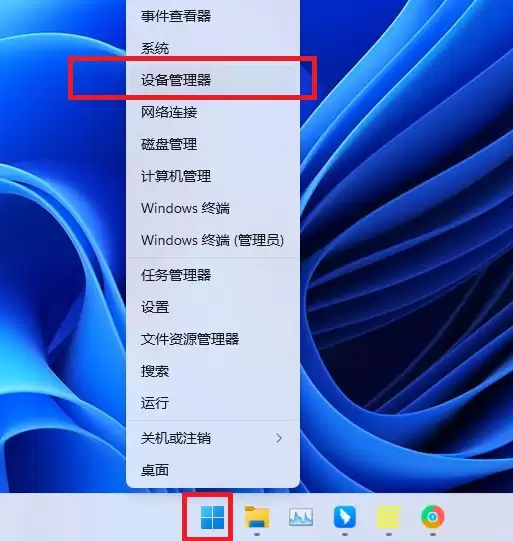513x541 pixels.
Task: Click the Windows Start button
Action: click(x=212, y=517)
